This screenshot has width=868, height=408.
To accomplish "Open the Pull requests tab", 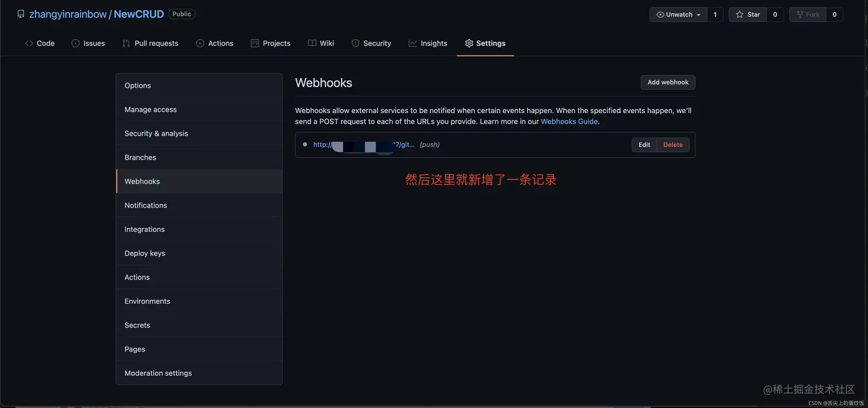I will (150, 43).
